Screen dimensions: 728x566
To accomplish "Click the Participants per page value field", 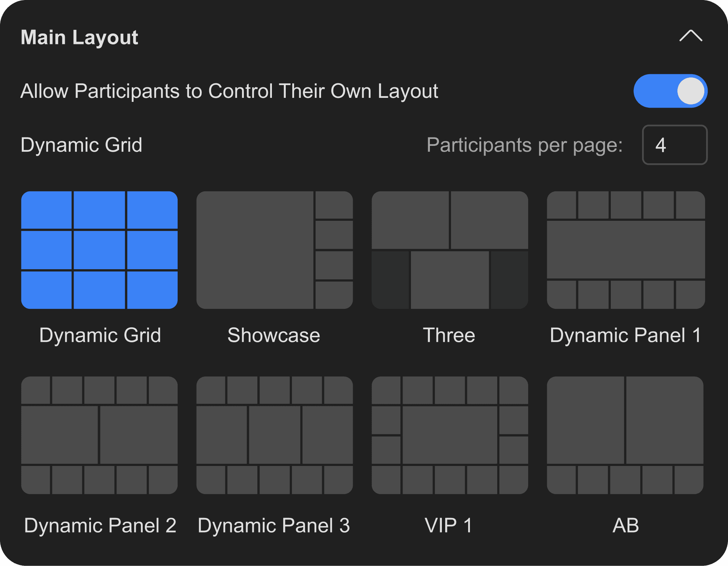I will point(674,145).
